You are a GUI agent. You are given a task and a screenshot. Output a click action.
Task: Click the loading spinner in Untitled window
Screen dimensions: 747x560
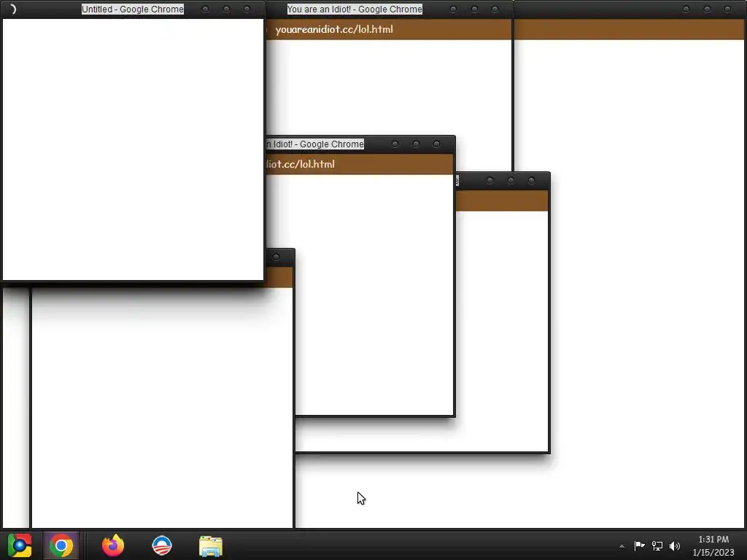click(x=12, y=9)
